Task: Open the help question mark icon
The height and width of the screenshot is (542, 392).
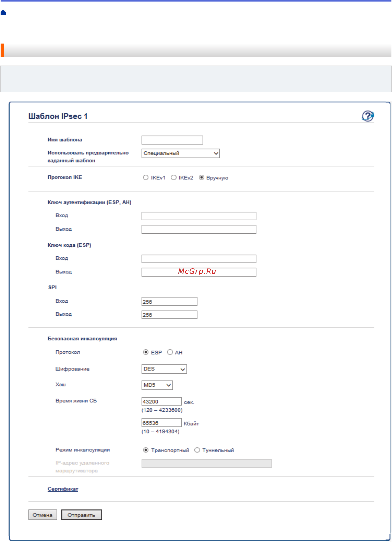Action: pos(368,116)
